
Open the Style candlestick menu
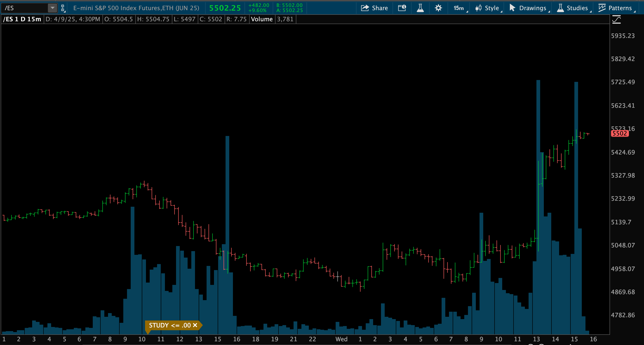tap(488, 8)
